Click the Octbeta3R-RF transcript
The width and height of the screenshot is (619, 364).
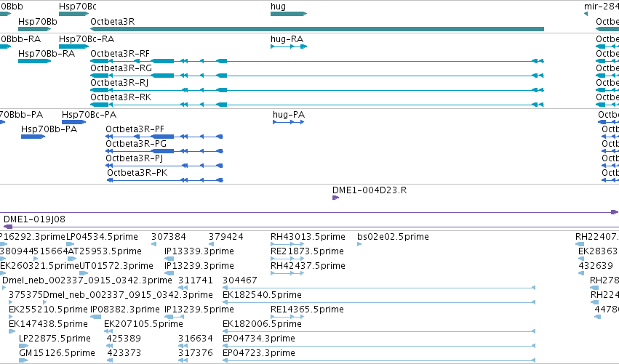coord(317,61)
